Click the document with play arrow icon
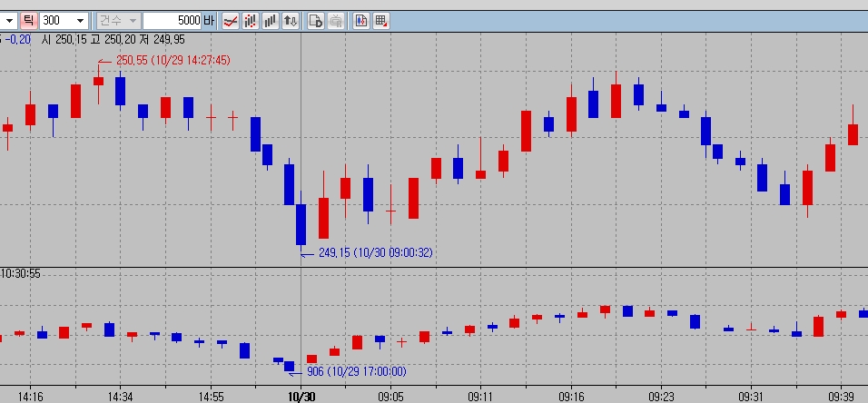This screenshot has height=403, width=868. click(x=315, y=20)
